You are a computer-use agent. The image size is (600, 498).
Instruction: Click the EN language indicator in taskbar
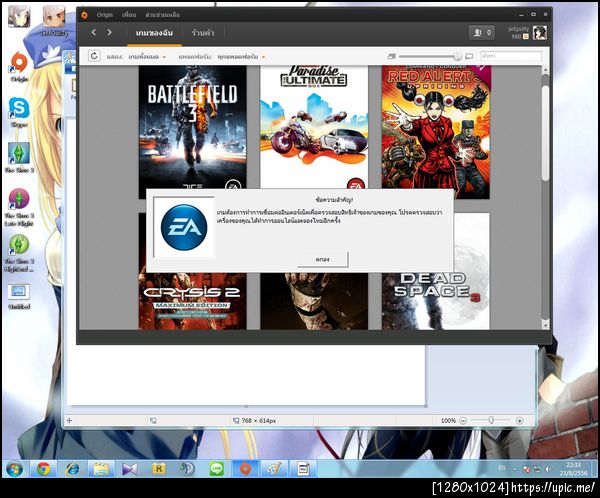click(502, 468)
